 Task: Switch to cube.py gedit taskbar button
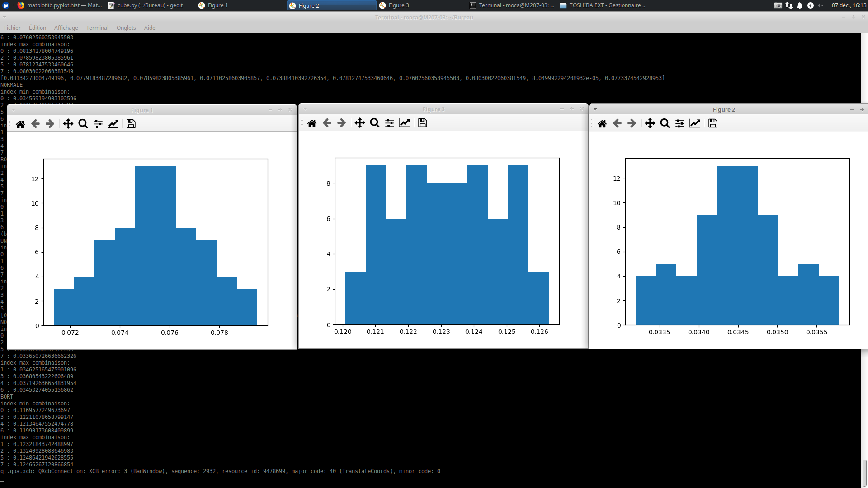point(146,5)
